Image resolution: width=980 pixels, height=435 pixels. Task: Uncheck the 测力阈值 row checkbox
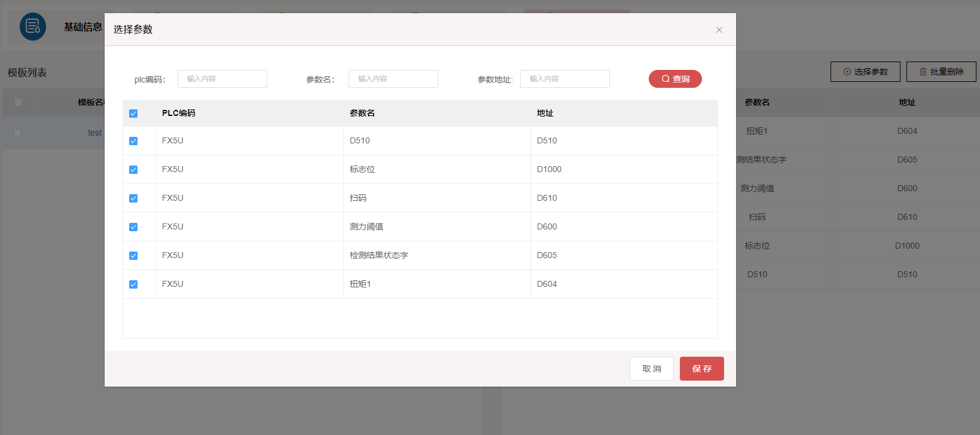coord(133,227)
